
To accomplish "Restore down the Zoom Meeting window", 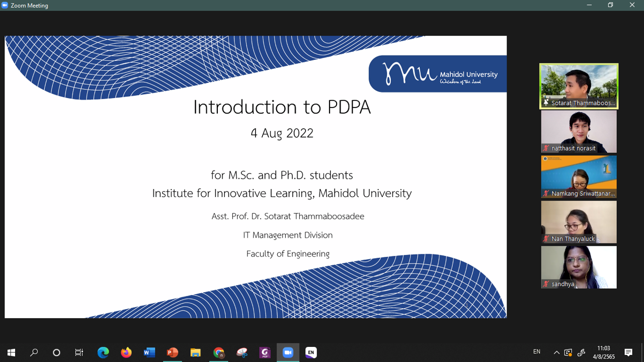I will pyautogui.click(x=610, y=5).
